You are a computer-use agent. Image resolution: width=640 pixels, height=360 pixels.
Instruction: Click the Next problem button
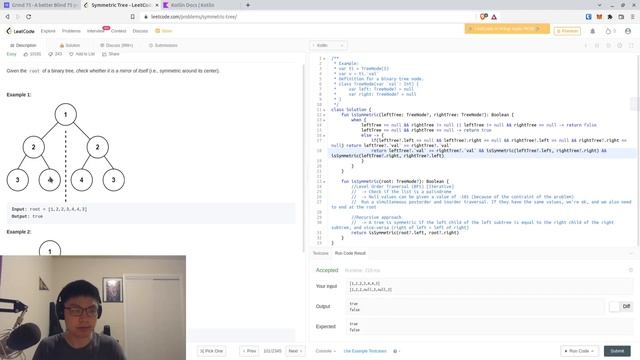coord(295,351)
